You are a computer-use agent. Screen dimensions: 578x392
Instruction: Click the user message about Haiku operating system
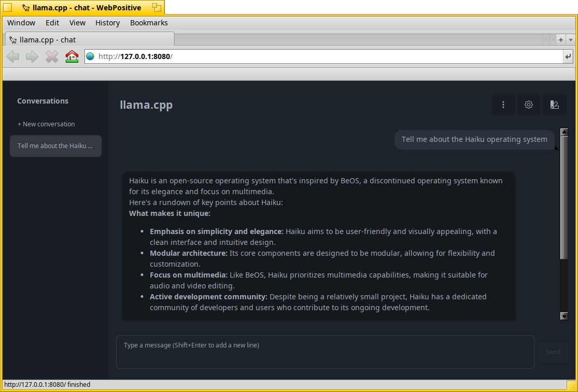pos(474,139)
